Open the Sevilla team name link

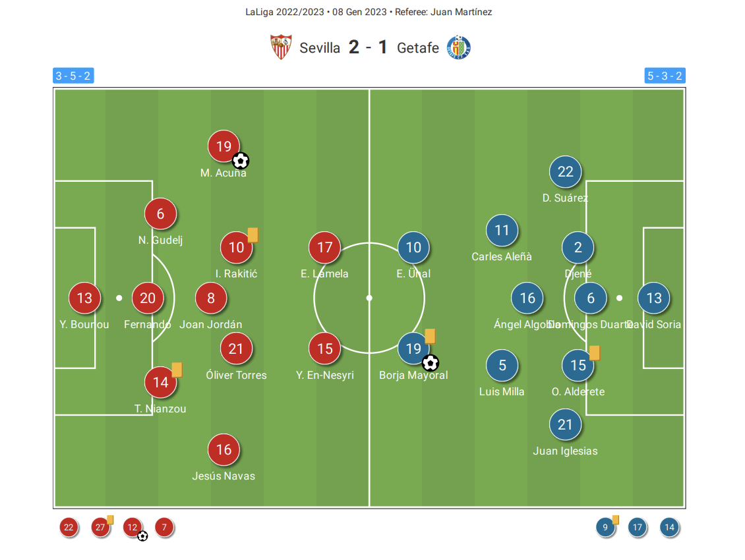(320, 48)
